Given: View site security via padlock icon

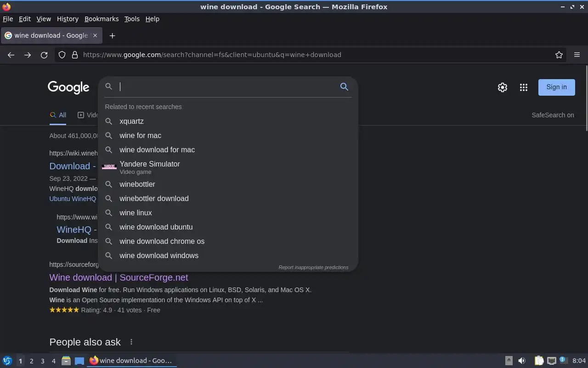Looking at the screenshot, I should click(x=75, y=55).
